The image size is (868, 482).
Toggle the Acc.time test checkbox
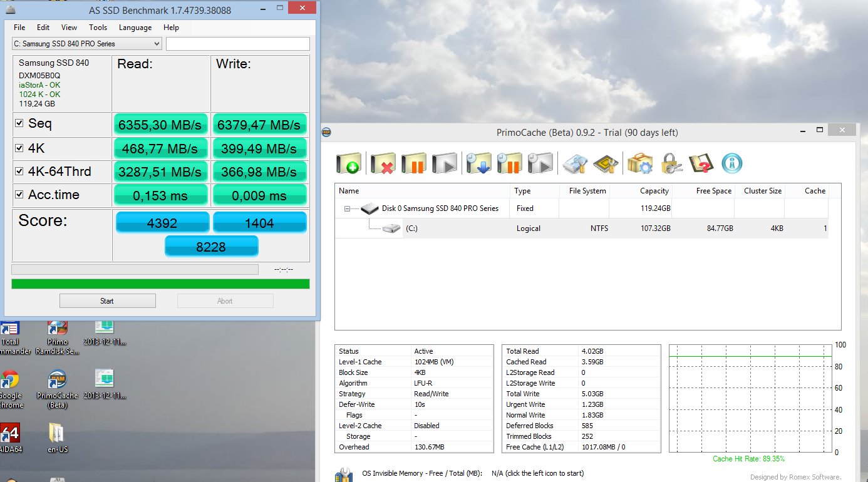pos(19,194)
